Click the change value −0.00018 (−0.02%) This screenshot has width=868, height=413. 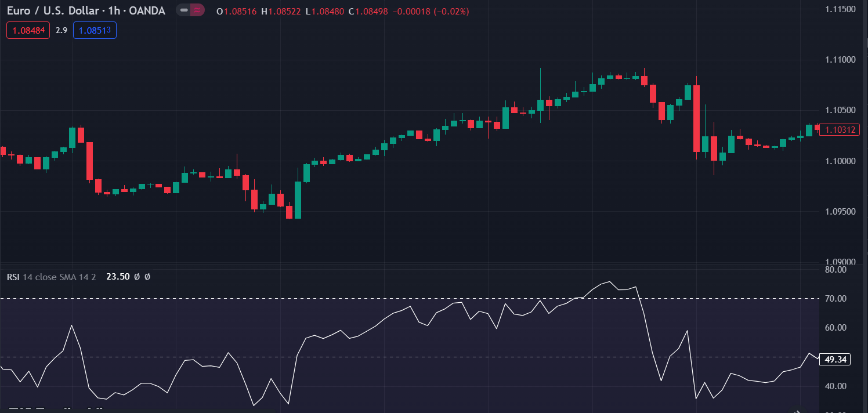pyautogui.click(x=432, y=12)
